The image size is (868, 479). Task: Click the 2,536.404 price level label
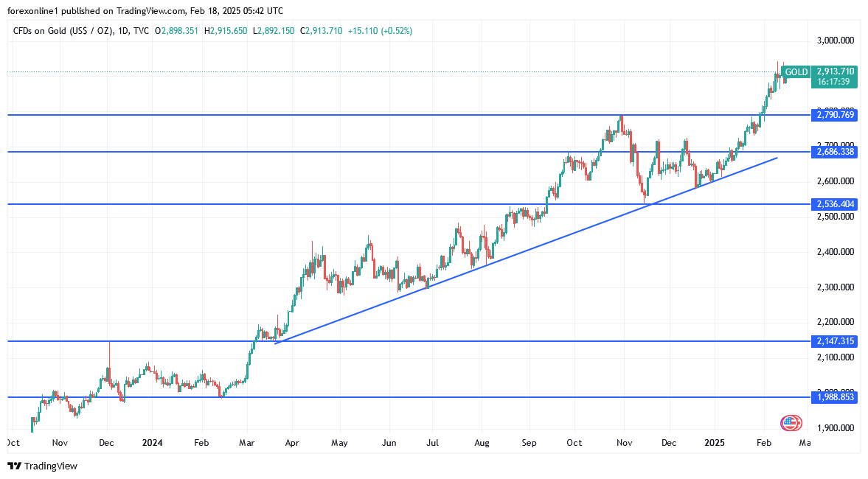(835, 203)
